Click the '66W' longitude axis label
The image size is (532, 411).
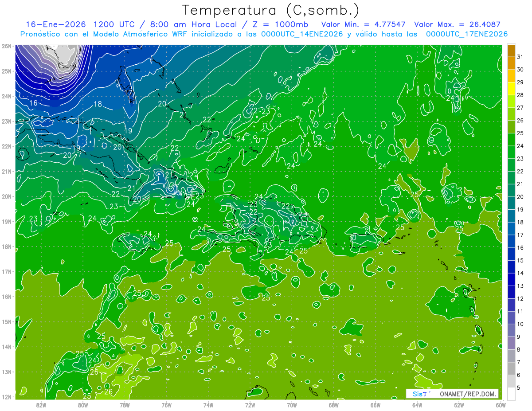[375, 405]
